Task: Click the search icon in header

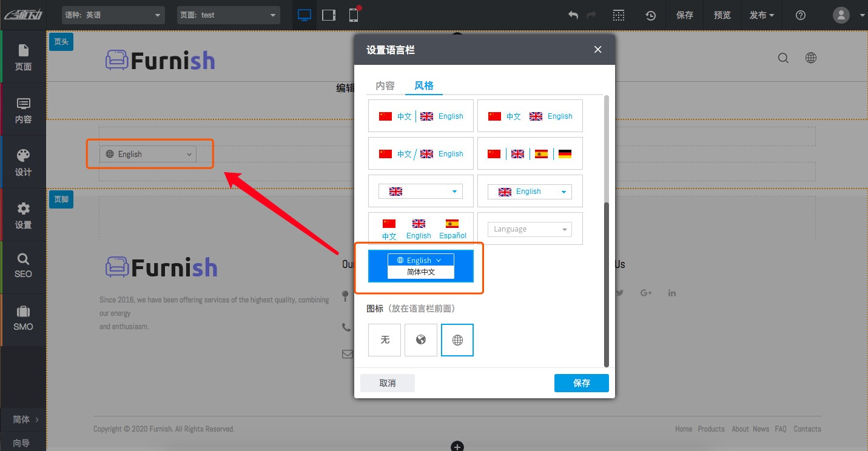Action: coord(783,58)
